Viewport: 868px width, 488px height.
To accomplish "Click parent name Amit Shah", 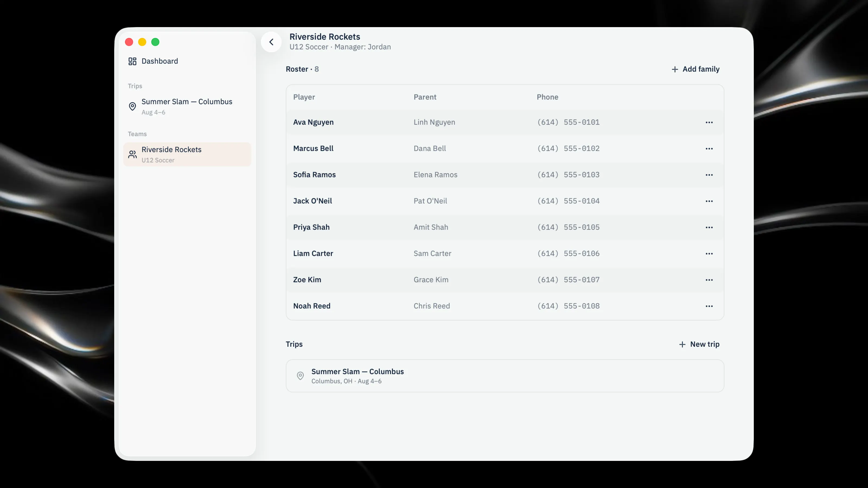I will click(431, 227).
